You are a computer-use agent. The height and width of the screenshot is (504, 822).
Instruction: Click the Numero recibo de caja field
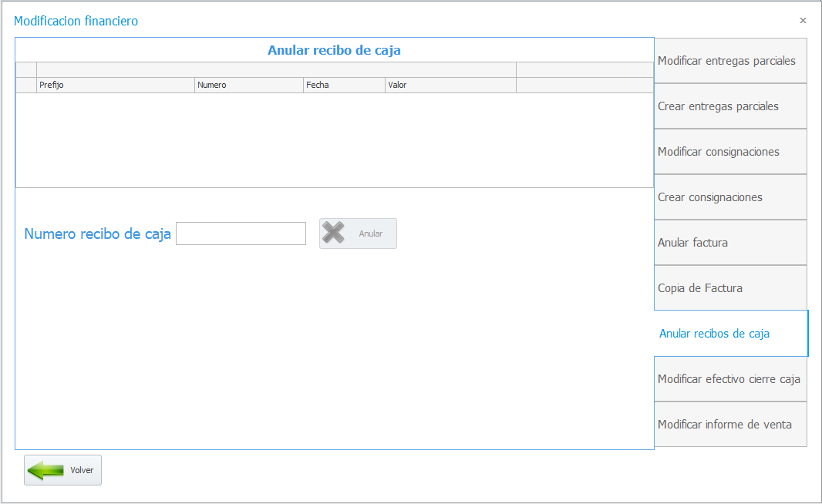241,234
